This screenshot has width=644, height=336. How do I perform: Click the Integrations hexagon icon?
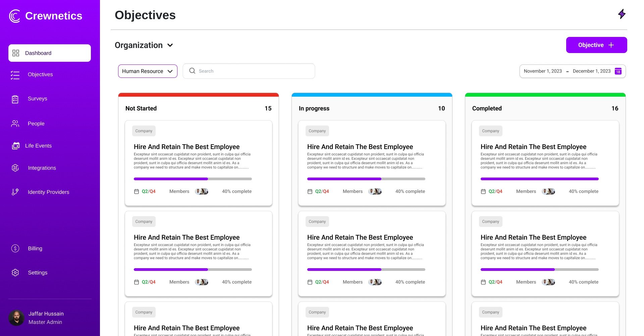15,168
